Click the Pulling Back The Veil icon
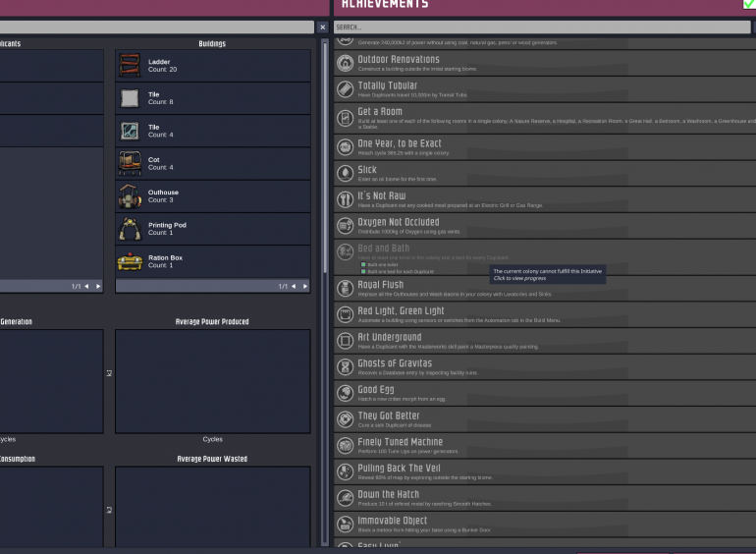Screen dimensions: 756x554 pos(346,471)
